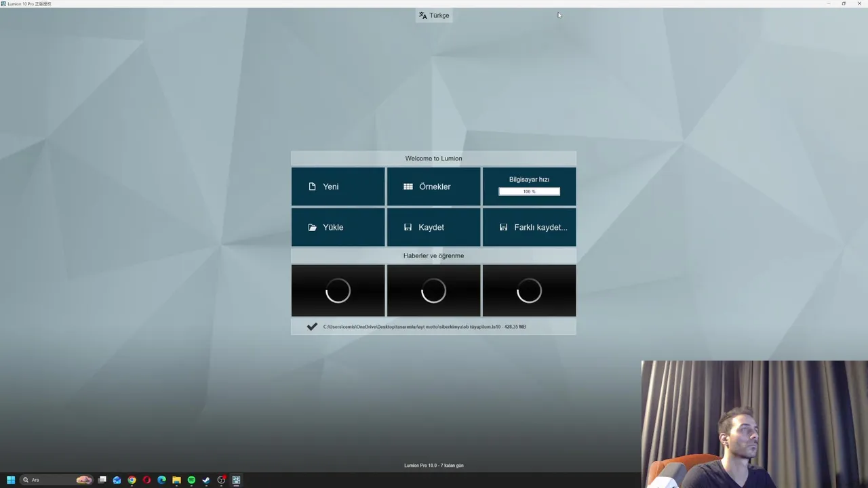This screenshot has height=488, width=868.
Task: Select the Lumion taskbar icon
Action: pos(236,480)
